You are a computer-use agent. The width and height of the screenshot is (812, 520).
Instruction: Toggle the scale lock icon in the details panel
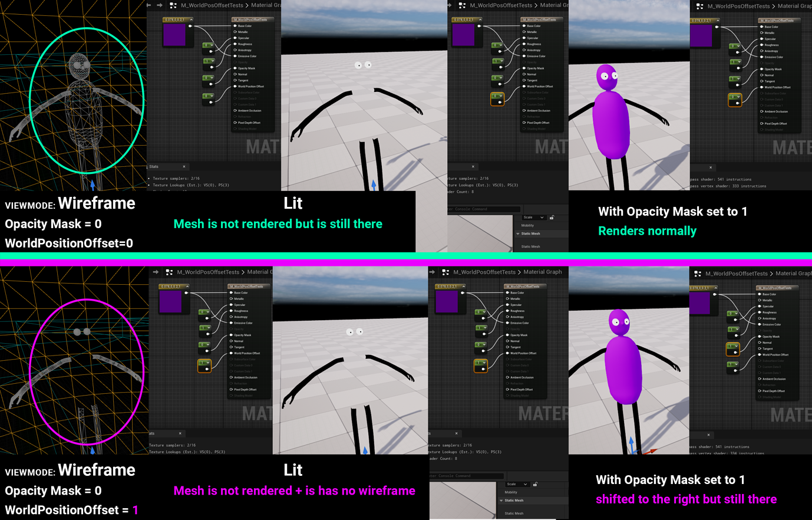point(552,218)
